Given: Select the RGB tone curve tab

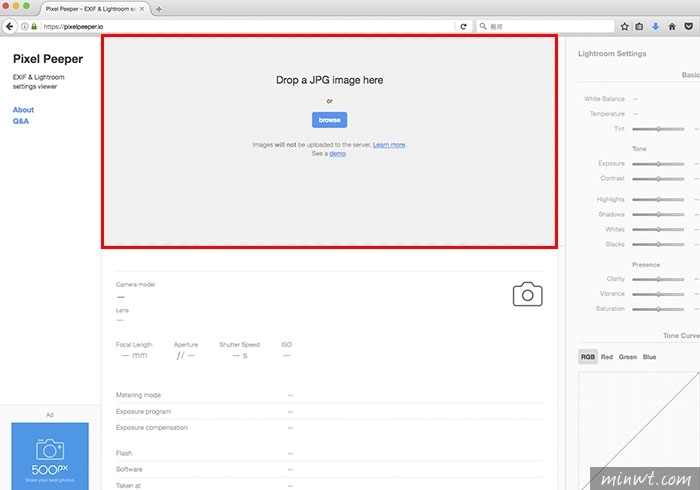Looking at the screenshot, I should pos(587,357).
